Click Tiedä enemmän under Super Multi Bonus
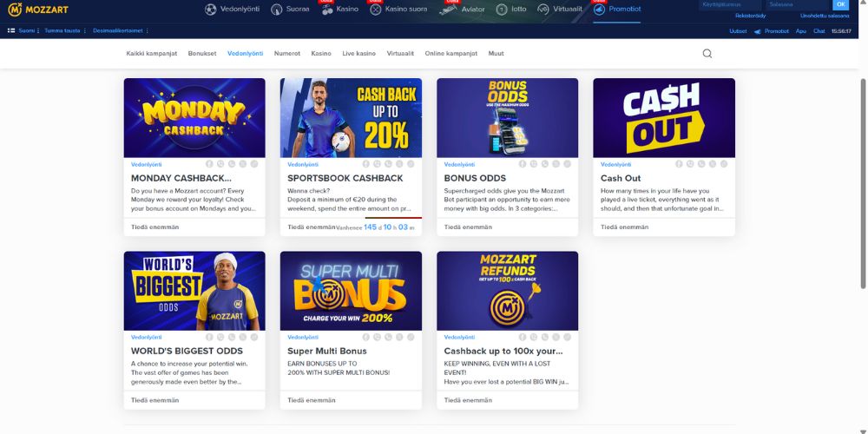Screen dimensions: 868x434 312,400
